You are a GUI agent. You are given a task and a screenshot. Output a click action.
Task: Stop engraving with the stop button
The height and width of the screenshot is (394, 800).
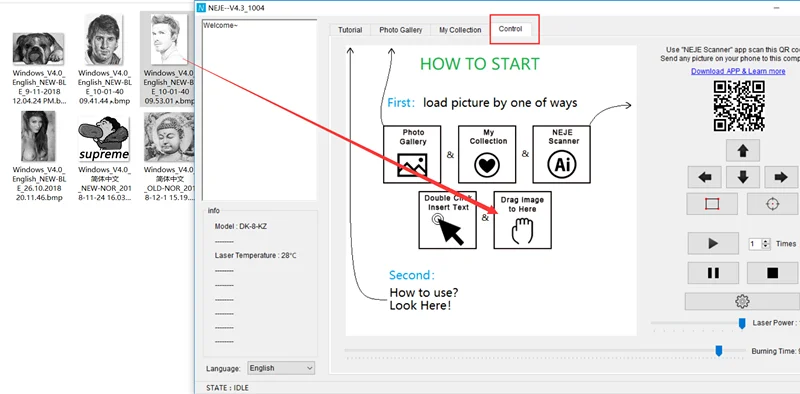(x=772, y=273)
